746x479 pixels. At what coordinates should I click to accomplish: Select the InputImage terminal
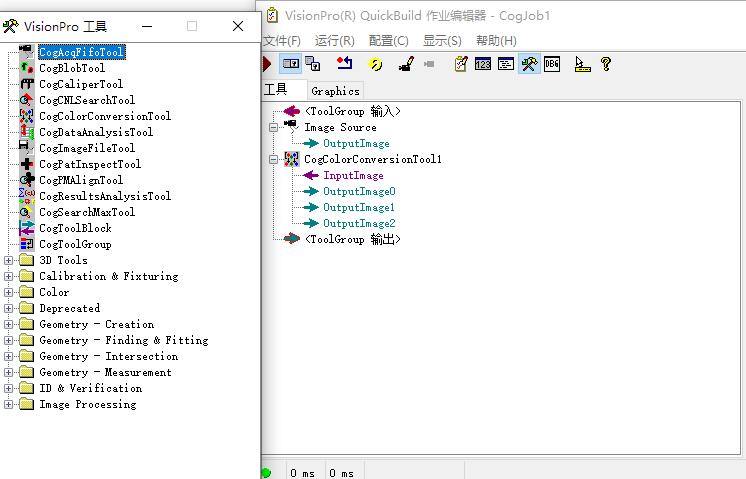pyautogui.click(x=353, y=176)
